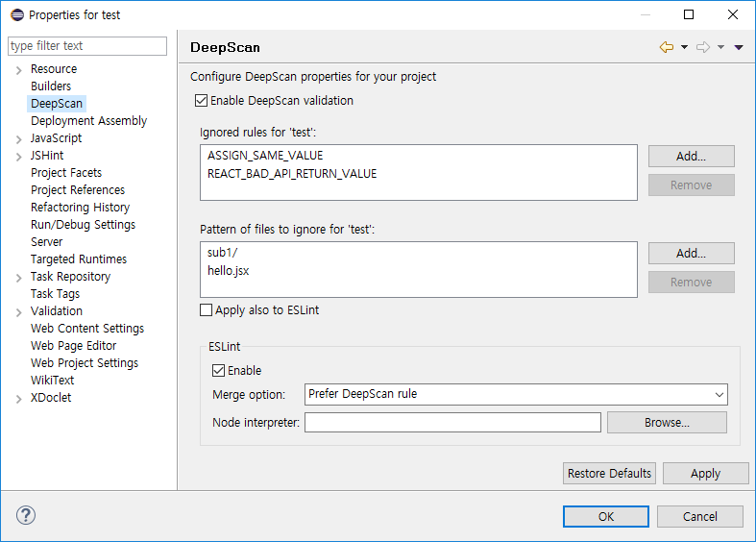Open Web Page Editor settings

tap(73, 346)
